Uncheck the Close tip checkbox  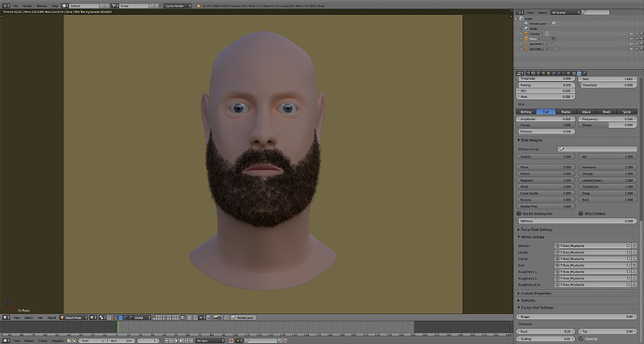581,338
